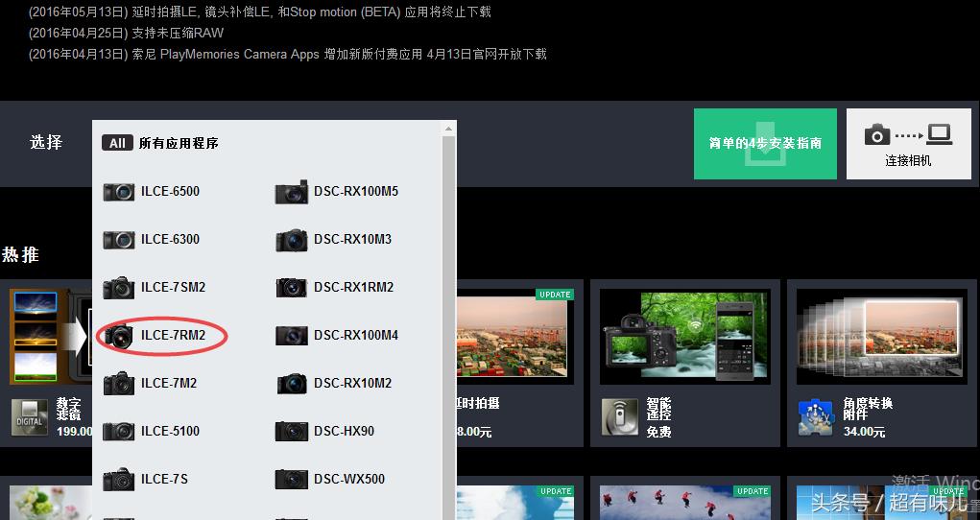The image size is (980, 520).
Task: Select the ILCE-7M2 camera icon
Action: [119, 383]
